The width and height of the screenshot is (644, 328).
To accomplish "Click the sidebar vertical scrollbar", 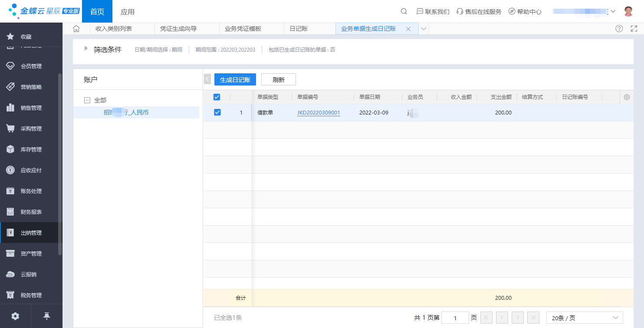I will [60, 164].
